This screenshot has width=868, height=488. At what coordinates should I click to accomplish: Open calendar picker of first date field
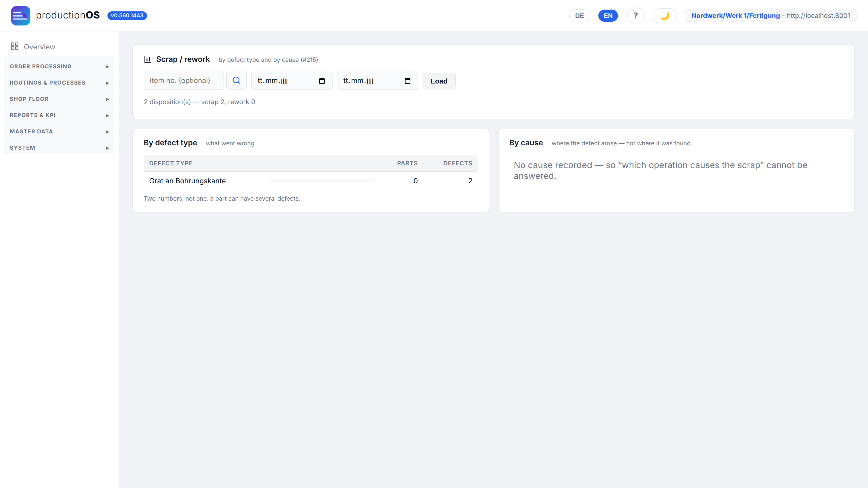point(322,81)
